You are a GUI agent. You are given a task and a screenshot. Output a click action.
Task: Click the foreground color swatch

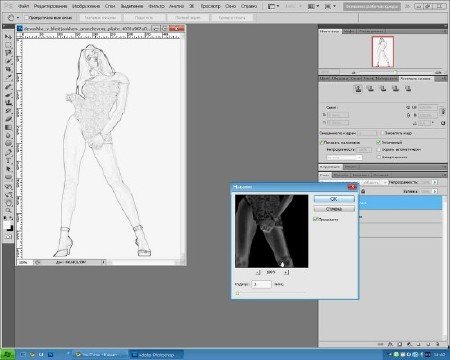coord(7,226)
